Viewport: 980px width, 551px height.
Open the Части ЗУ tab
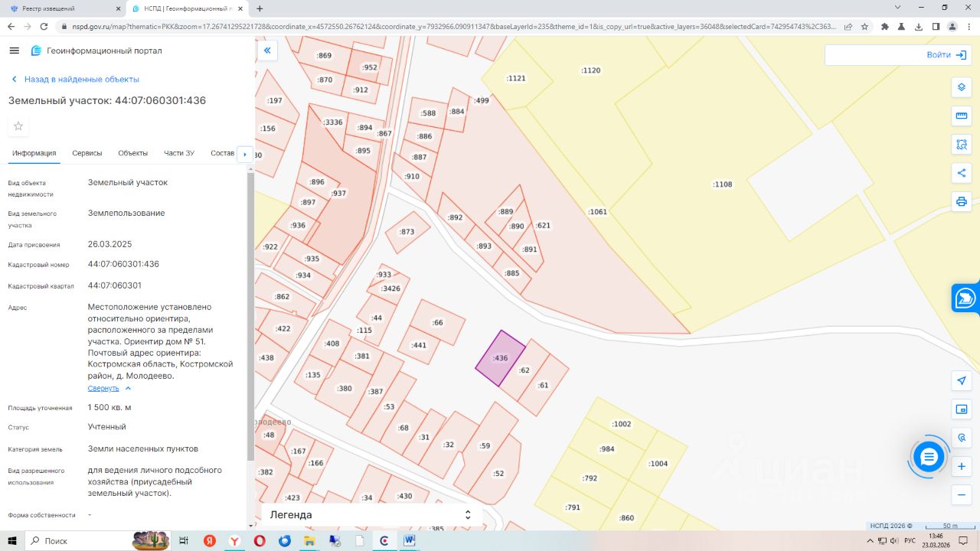(179, 153)
